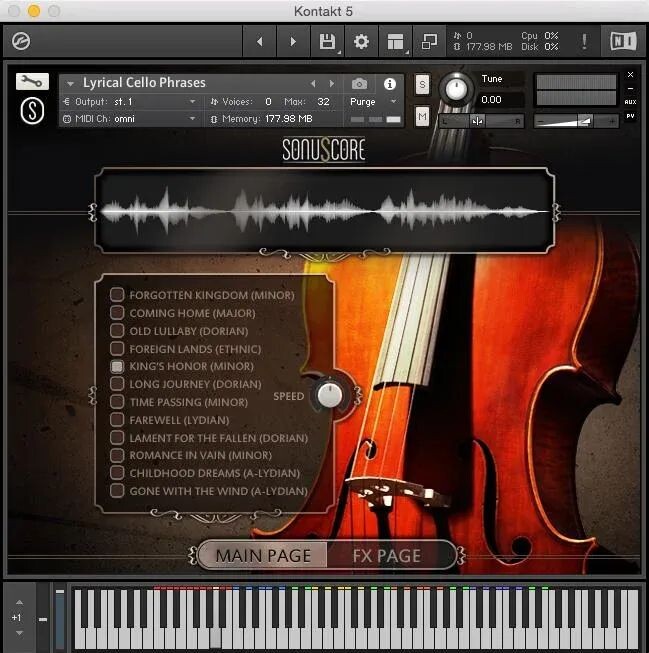Image resolution: width=649 pixels, height=653 pixels.
Task: Open the workspace layout panel icon
Action: (395, 42)
